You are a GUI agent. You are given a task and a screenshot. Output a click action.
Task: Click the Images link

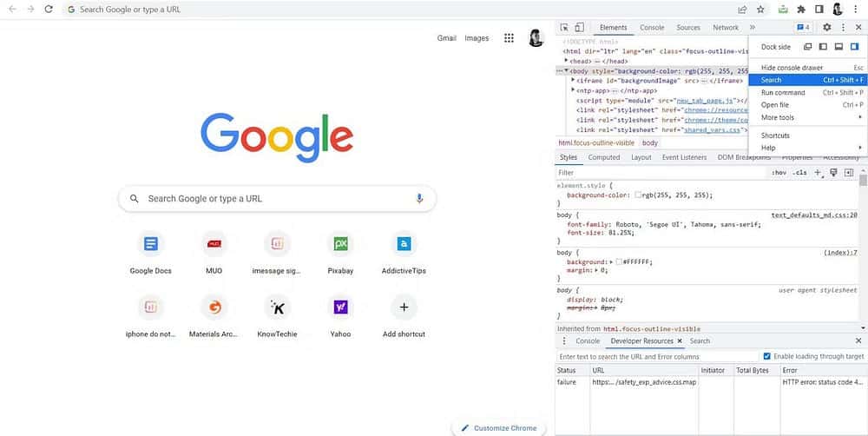(x=477, y=38)
